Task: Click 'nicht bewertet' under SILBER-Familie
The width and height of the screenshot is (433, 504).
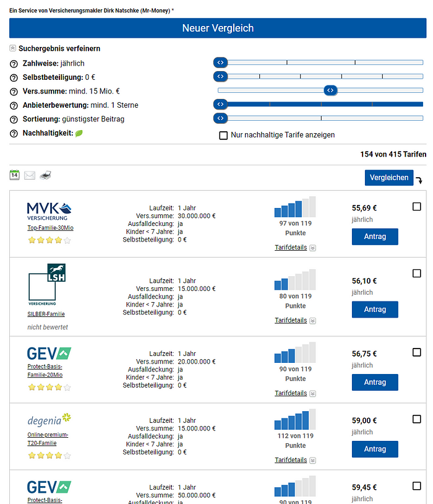Action: (x=48, y=327)
